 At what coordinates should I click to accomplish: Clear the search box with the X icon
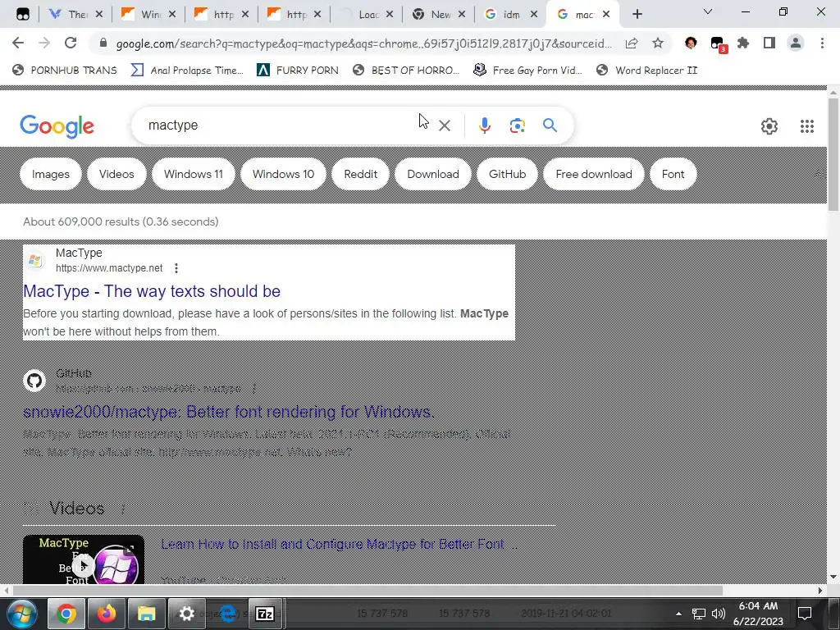(444, 126)
